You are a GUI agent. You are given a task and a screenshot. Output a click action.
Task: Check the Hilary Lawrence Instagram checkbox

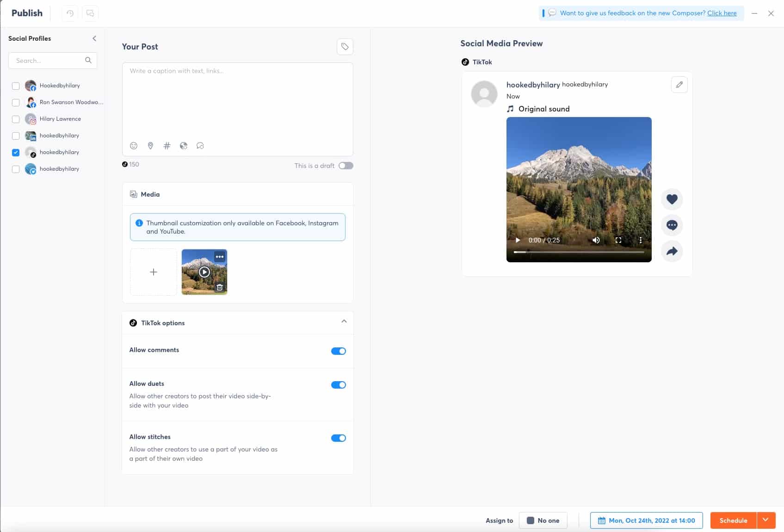pyautogui.click(x=16, y=119)
